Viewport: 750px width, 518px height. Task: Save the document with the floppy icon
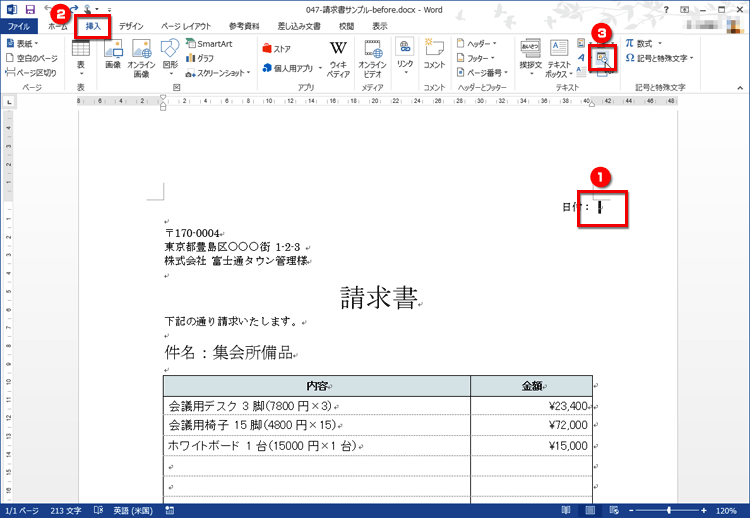(x=30, y=9)
